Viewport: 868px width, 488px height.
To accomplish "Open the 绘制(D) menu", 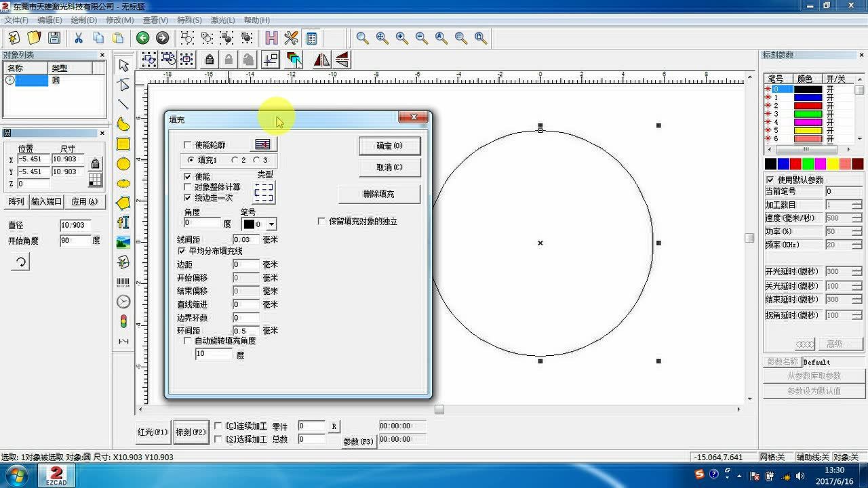I will [84, 20].
